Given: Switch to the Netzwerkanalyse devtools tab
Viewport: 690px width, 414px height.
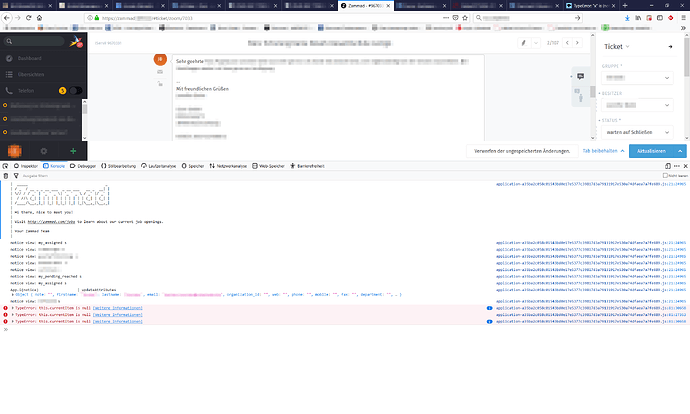Looking at the screenshot, I should pos(228,166).
